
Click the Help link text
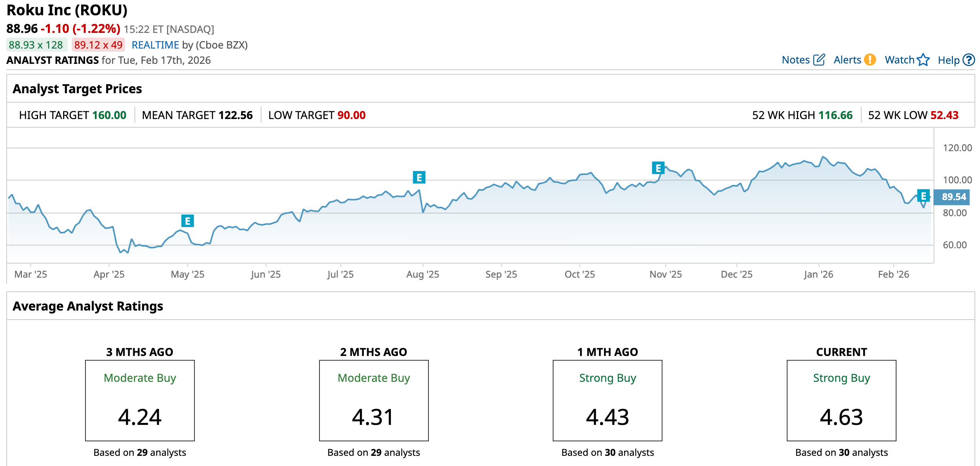[x=948, y=60]
